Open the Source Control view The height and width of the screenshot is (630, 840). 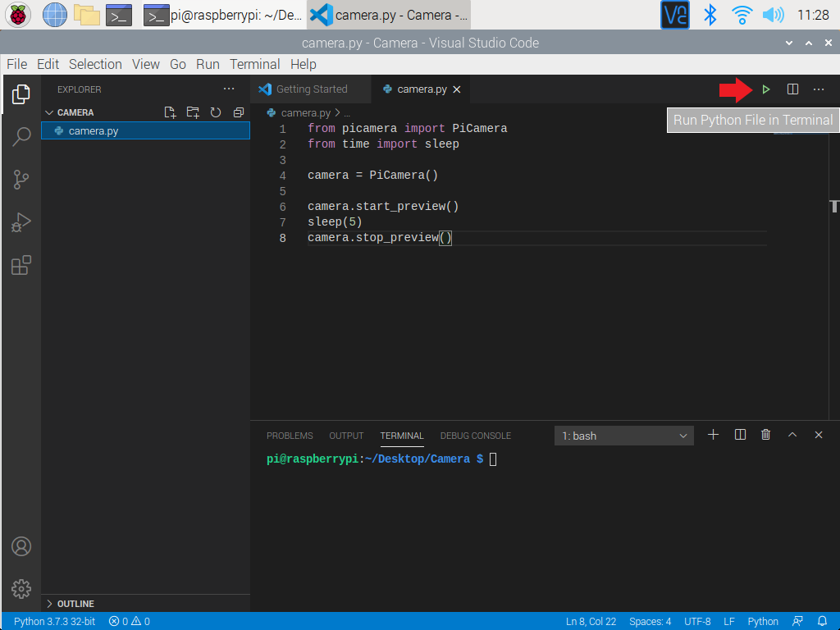click(x=21, y=180)
